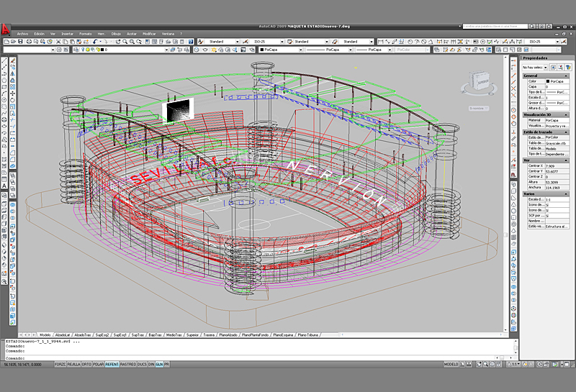576x392 pixels.
Task: Click the Zoom Realtime magnifier icon
Action: coord(125,42)
